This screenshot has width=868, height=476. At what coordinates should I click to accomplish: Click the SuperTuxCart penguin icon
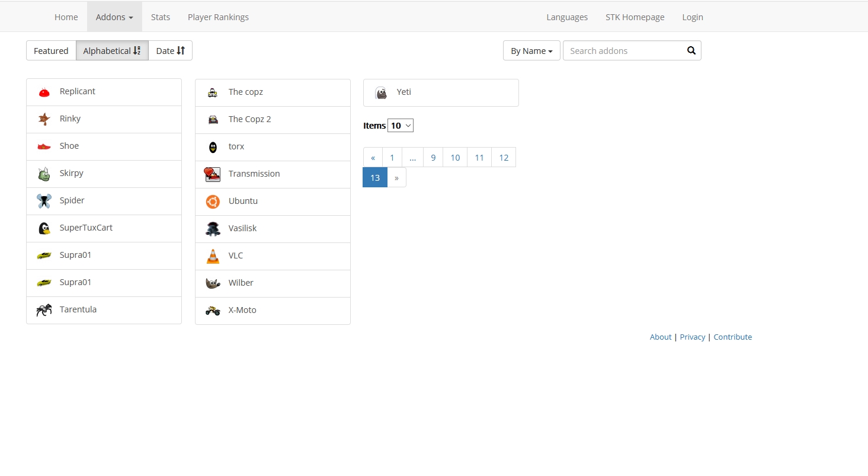(x=44, y=228)
